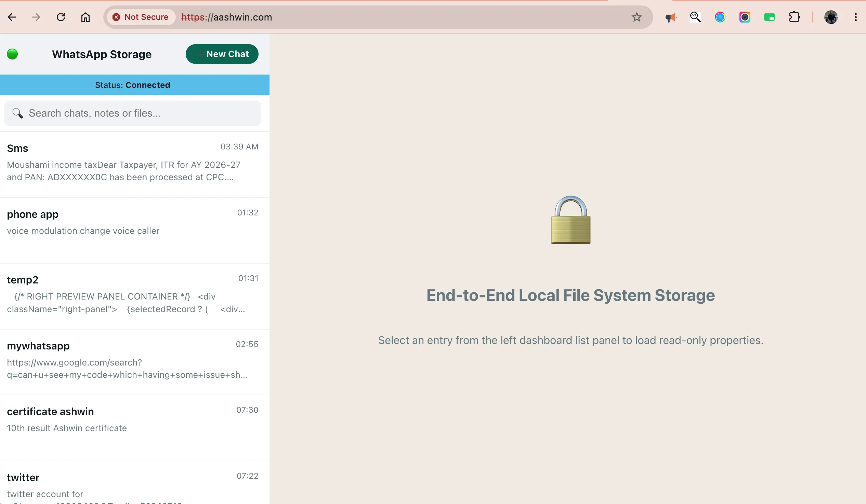The image size is (866, 504).
Task: Click 10th result Ashwin certificate preview
Action: 67,428
